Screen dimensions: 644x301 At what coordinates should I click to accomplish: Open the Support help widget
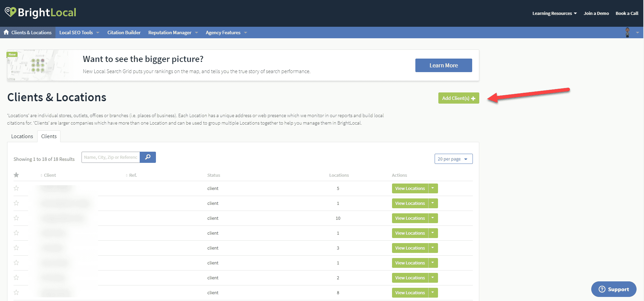pyautogui.click(x=614, y=289)
